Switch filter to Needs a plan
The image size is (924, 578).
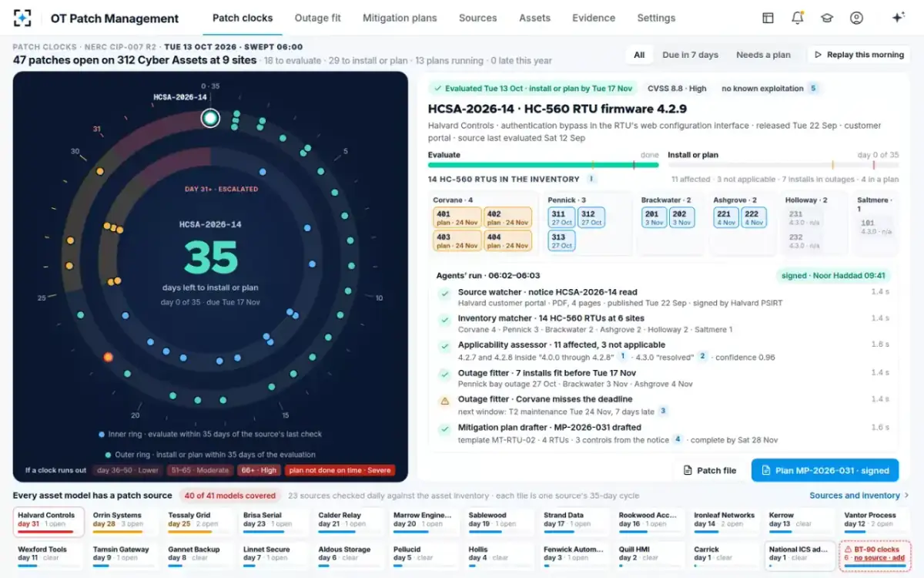tap(763, 55)
